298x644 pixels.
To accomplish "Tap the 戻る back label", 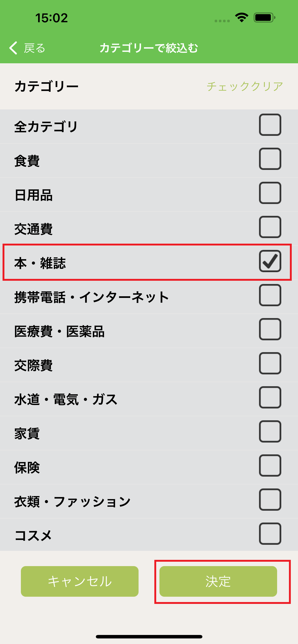I will click(x=35, y=48).
